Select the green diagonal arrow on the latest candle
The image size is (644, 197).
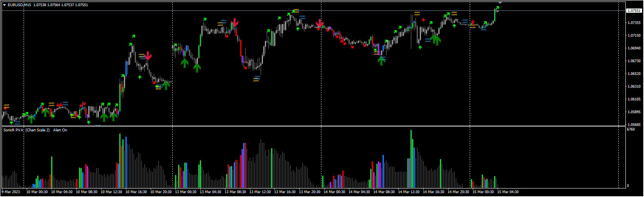pyautogui.click(x=497, y=8)
